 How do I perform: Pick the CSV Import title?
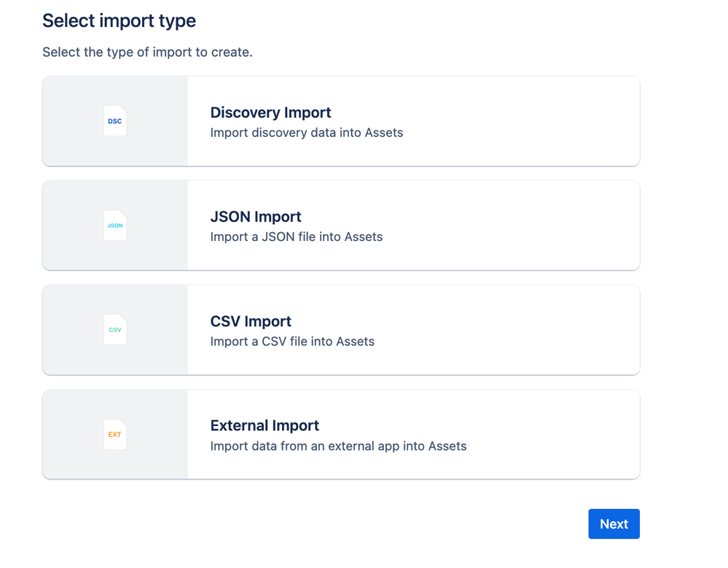pos(250,321)
